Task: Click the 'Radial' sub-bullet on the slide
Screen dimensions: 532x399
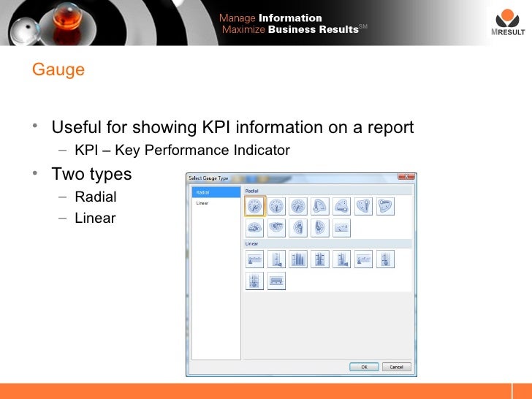Action: click(96, 197)
